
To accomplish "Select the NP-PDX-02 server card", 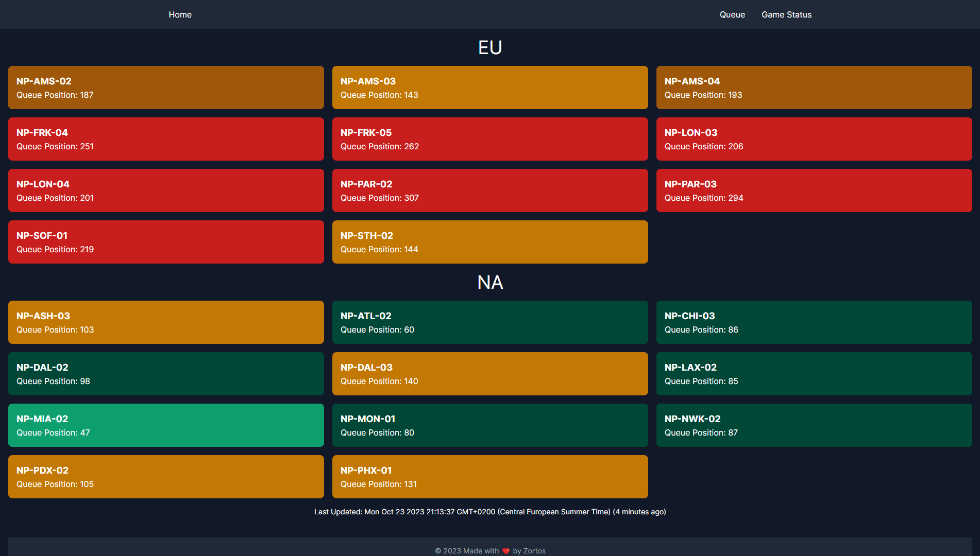I will [x=166, y=477].
